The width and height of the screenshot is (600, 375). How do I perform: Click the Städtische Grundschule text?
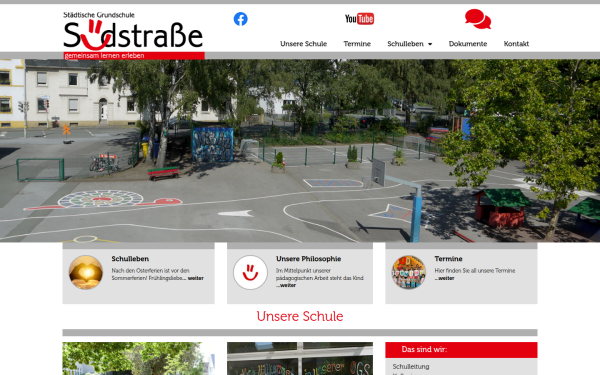[x=99, y=15]
